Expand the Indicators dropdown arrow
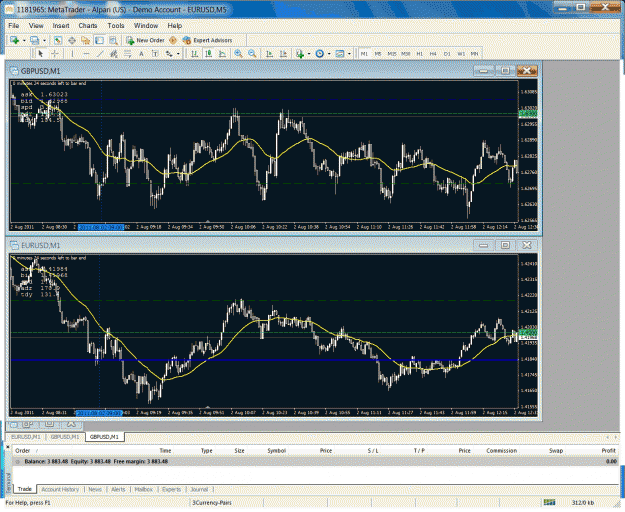 click(309, 54)
